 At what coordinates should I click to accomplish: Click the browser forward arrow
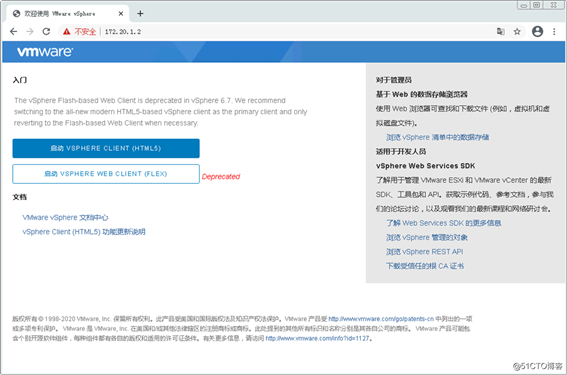pos(30,31)
